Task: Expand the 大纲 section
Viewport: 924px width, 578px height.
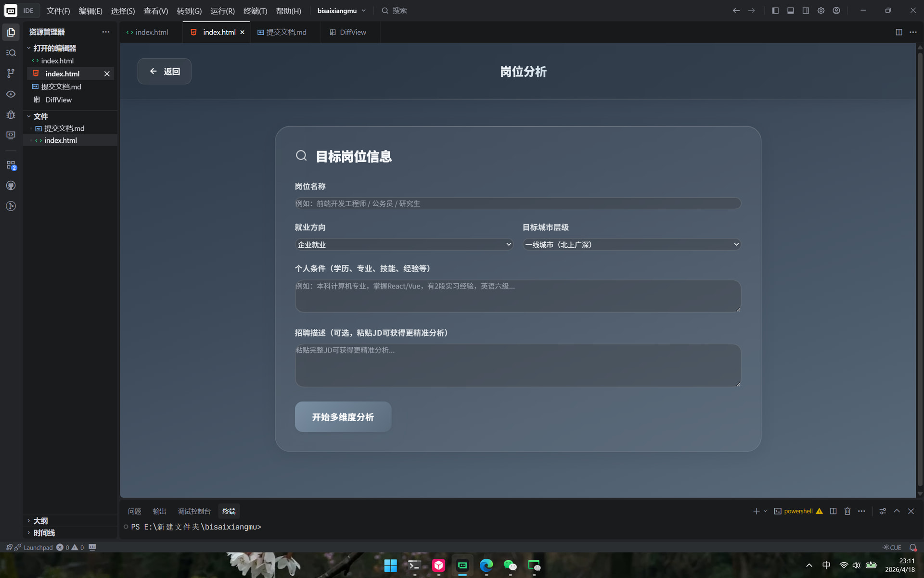Action: tap(40, 521)
